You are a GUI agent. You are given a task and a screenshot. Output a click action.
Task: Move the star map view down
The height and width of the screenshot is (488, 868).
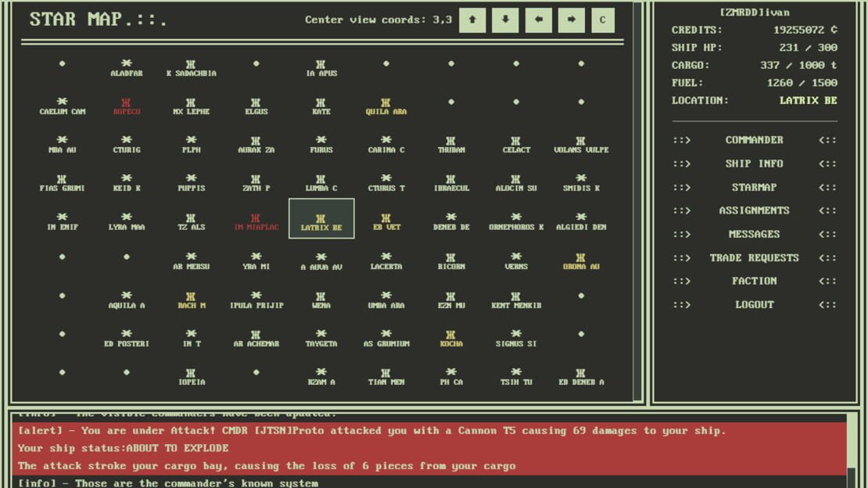pos(505,20)
